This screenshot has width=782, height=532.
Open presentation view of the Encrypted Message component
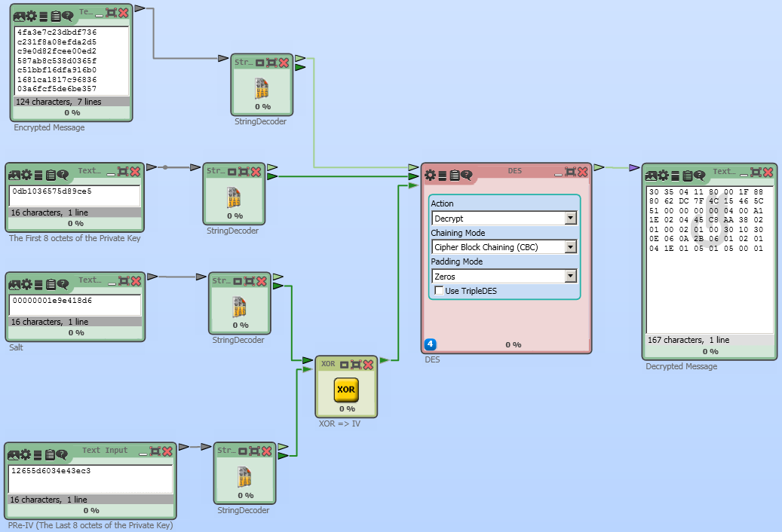pos(19,17)
